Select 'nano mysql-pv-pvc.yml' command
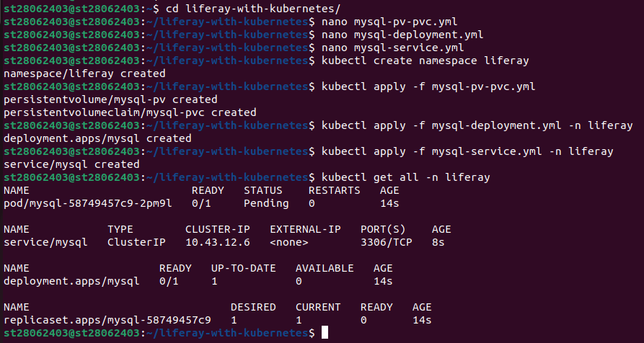Screen dimensions: 644x343 389,22
